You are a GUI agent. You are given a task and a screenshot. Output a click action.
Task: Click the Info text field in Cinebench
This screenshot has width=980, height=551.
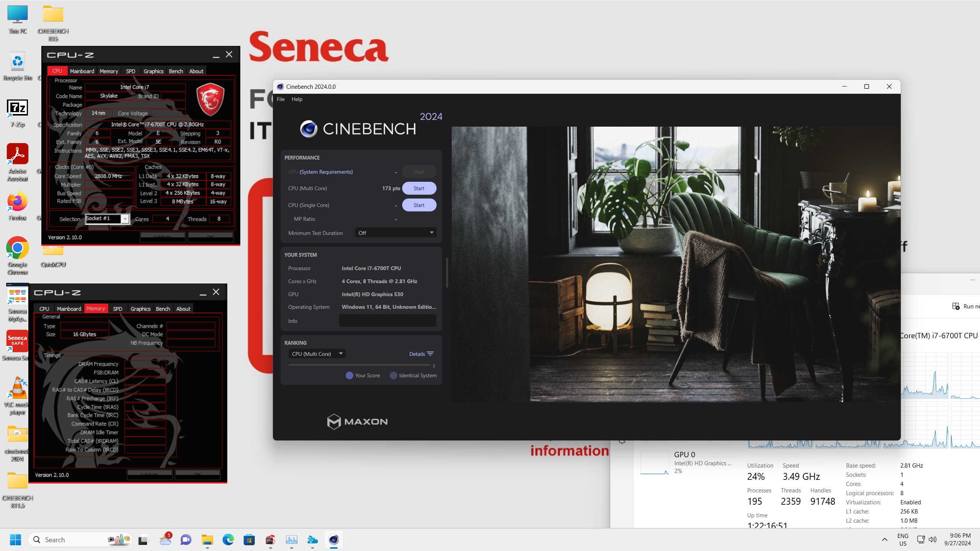click(x=387, y=321)
